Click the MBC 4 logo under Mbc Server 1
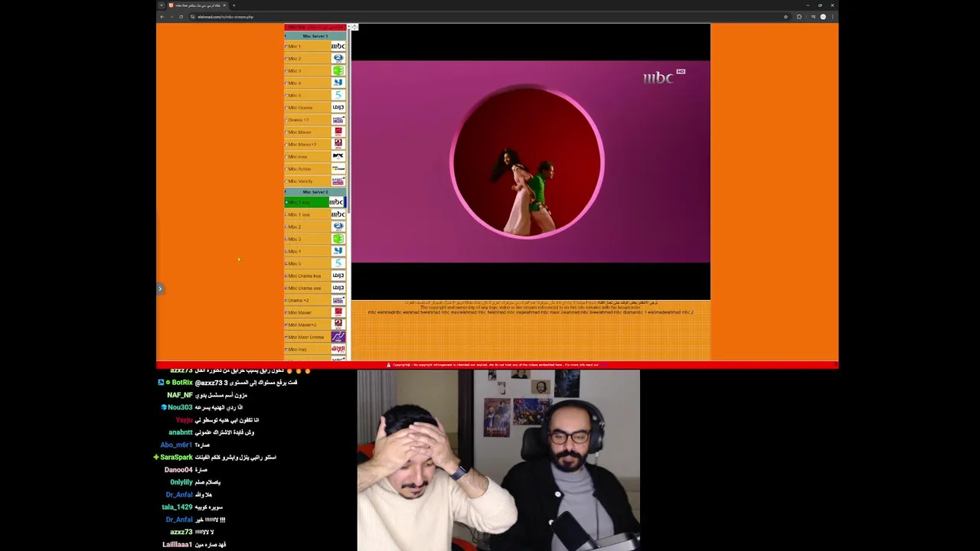This screenshot has width=980, height=551. [338, 83]
